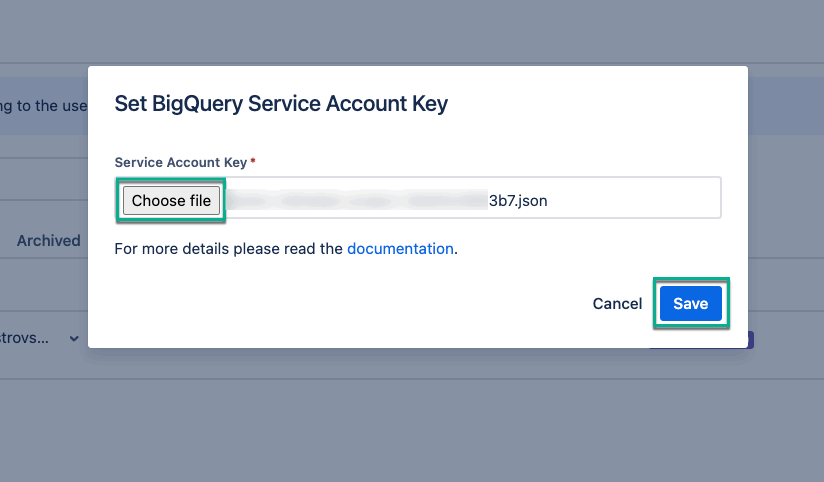Click empty right side of file input
Image resolution: width=824 pixels, height=482 pixels.
(x=640, y=200)
